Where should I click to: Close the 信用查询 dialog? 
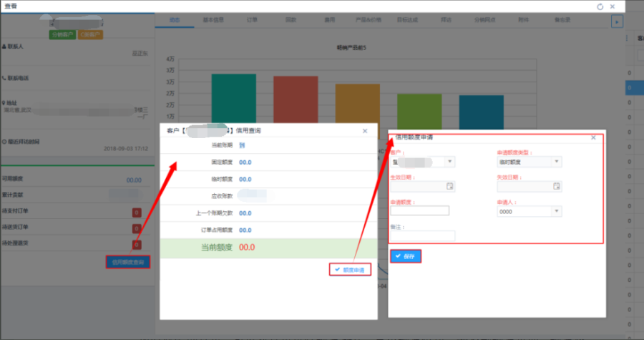365,131
